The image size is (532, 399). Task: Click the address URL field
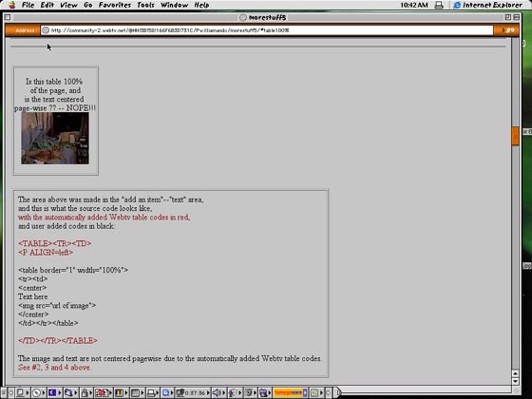pyautogui.click(x=267, y=30)
